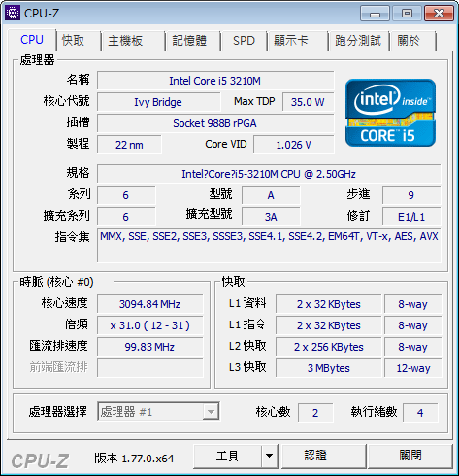This screenshot has height=476, width=459.
Task: Click the 關閉 button
Action: pos(410,456)
